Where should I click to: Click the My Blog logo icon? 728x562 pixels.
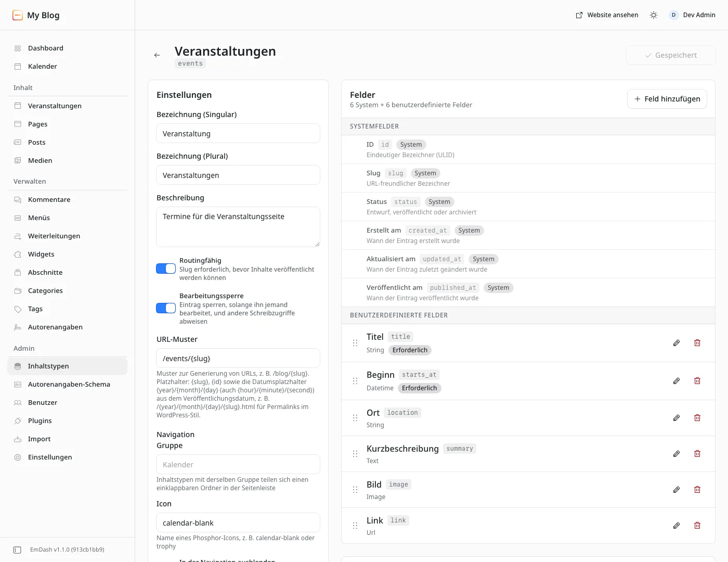coord(18,15)
